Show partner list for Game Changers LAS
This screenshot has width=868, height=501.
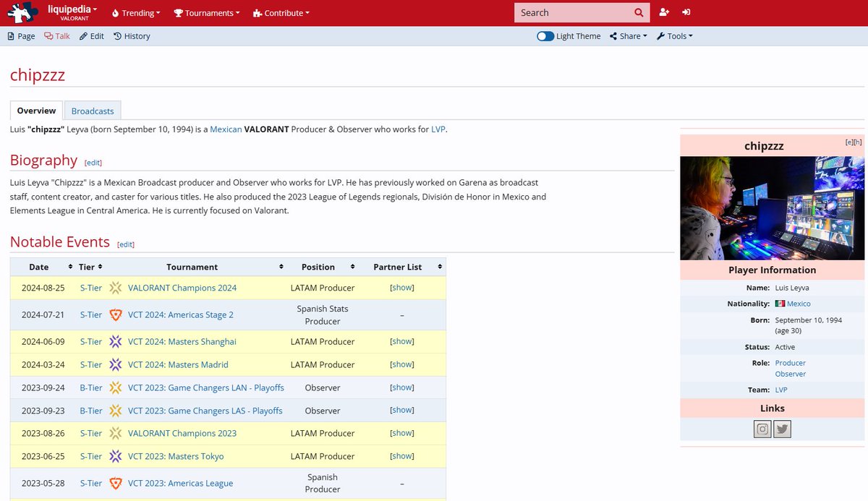[x=402, y=410]
